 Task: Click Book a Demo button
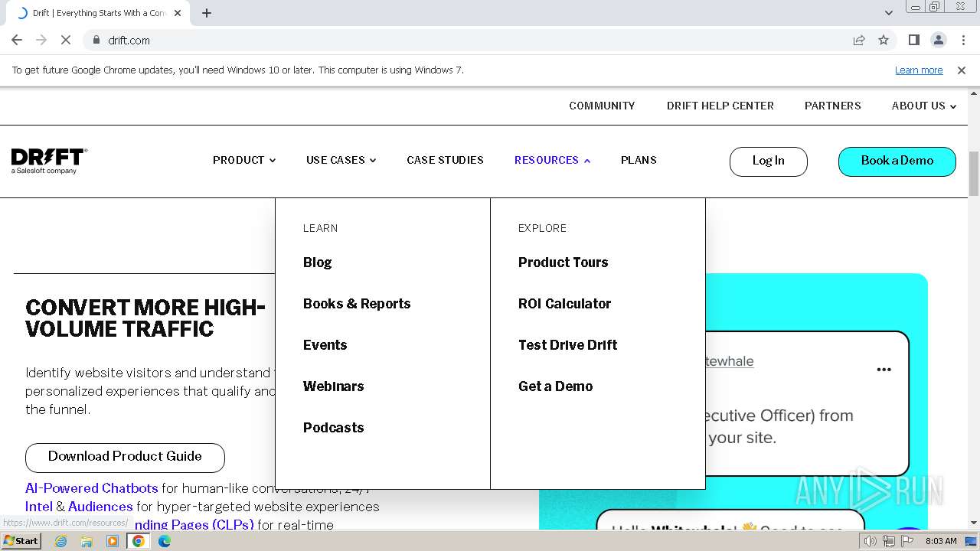click(897, 161)
